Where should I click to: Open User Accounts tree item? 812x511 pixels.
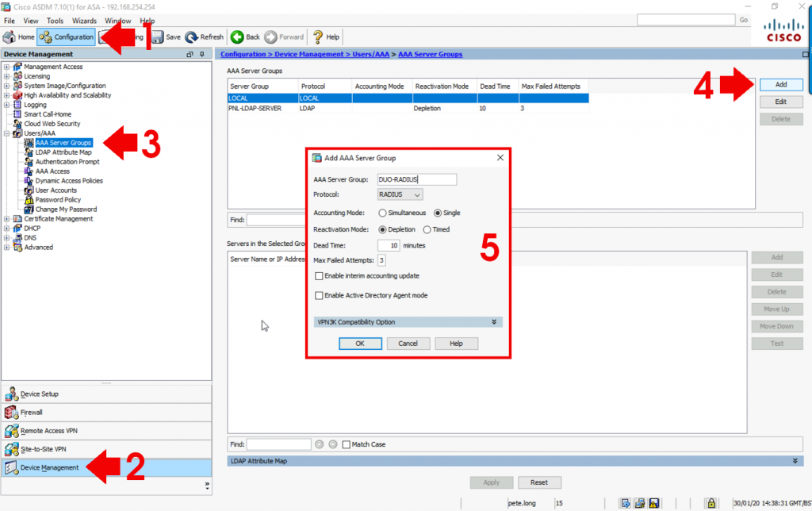56,190
